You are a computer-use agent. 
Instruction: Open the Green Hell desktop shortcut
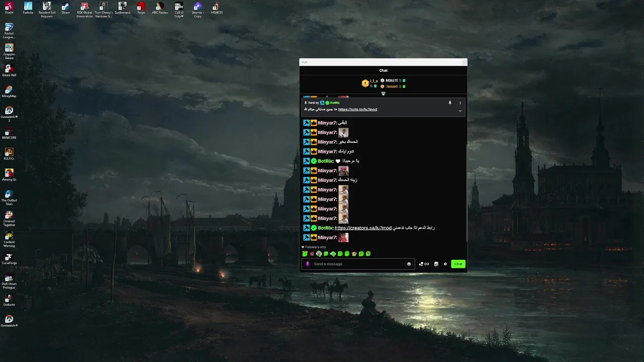pyautogui.click(x=9, y=70)
